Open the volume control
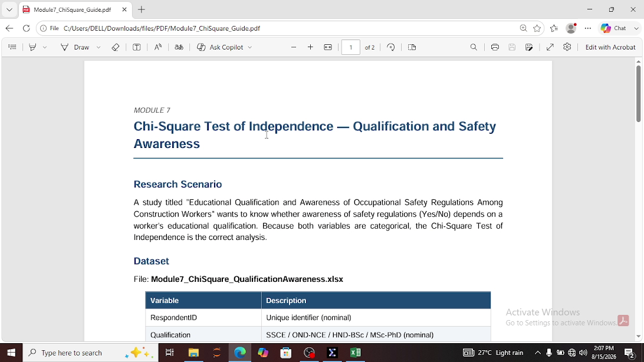Image resolution: width=644 pixels, height=362 pixels. pyautogui.click(x=583, y=353)
